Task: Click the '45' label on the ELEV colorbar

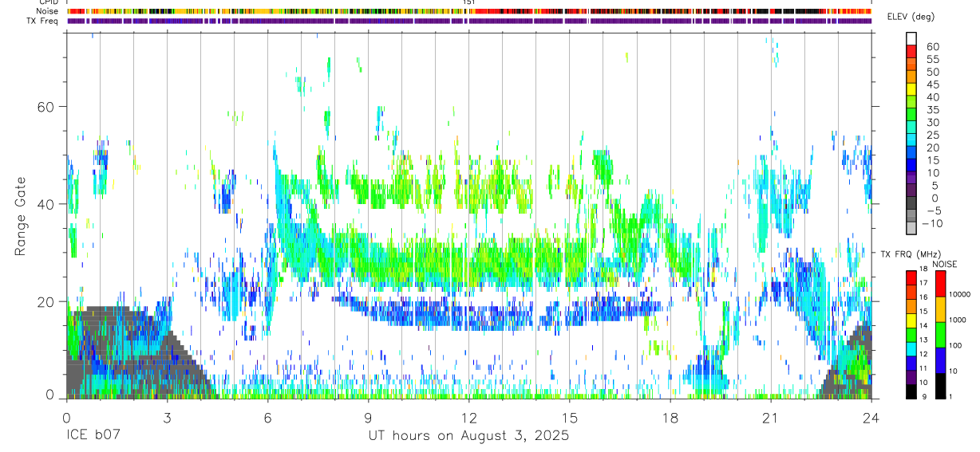Action: point(931,85)
